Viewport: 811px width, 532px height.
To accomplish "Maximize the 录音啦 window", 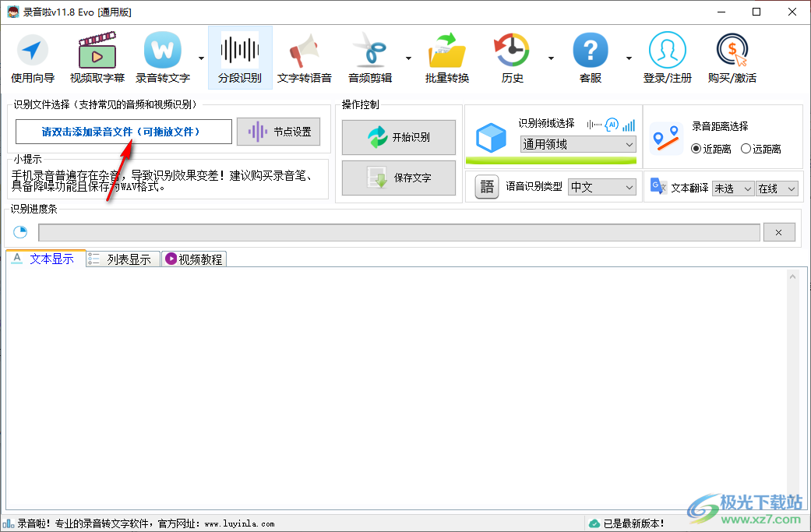I will [756, 12].
